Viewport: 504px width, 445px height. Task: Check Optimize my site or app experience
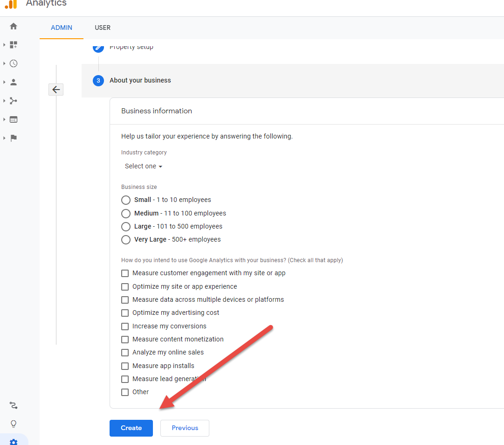(x=125, y=287)
